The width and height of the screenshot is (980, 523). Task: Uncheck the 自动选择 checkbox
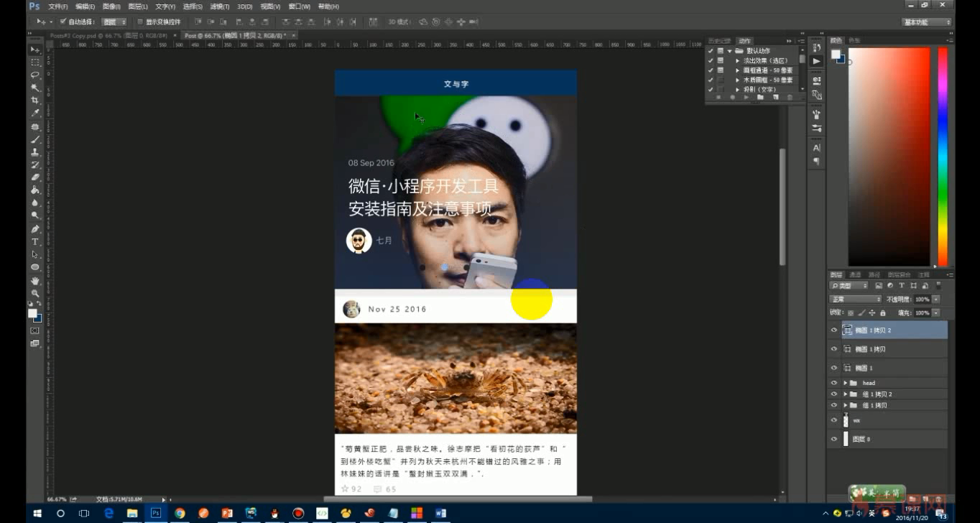point(63,22)
